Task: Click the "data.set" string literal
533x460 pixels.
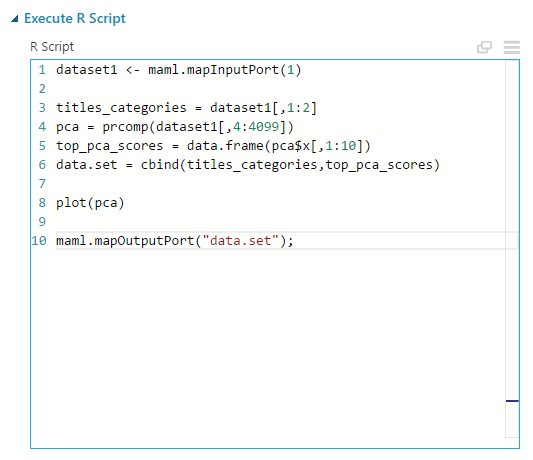Action: pos(241,241)
